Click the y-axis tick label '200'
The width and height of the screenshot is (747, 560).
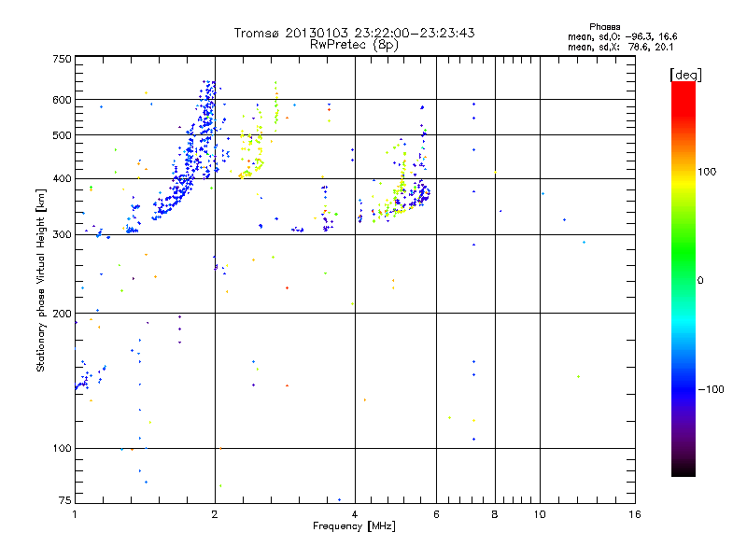point(62,314)
